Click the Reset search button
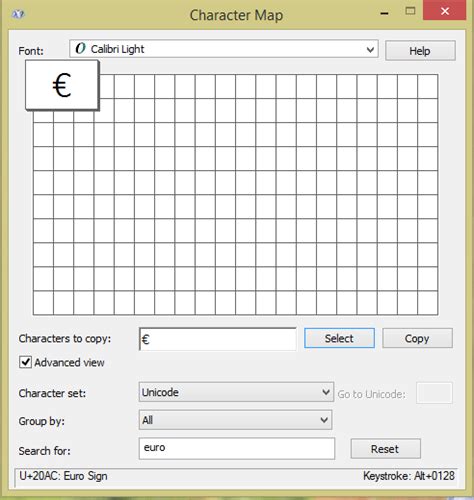The width and height of the screenshot is (474, 500). (385, 449)
